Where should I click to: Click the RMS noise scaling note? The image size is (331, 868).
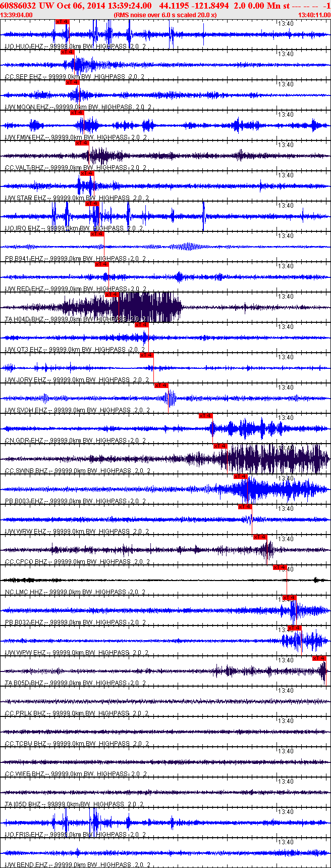(165, 15)
